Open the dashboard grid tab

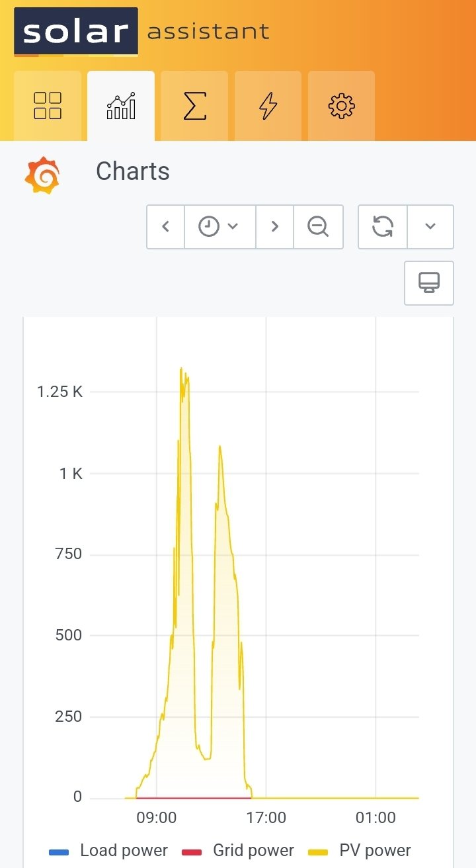click(48, 106)
